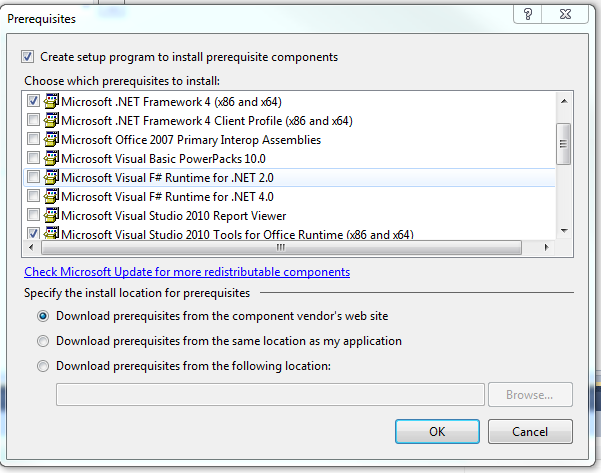601x473 pixels.
Task: Confirm the dialog with the OK button
Action: coord(437,431)
